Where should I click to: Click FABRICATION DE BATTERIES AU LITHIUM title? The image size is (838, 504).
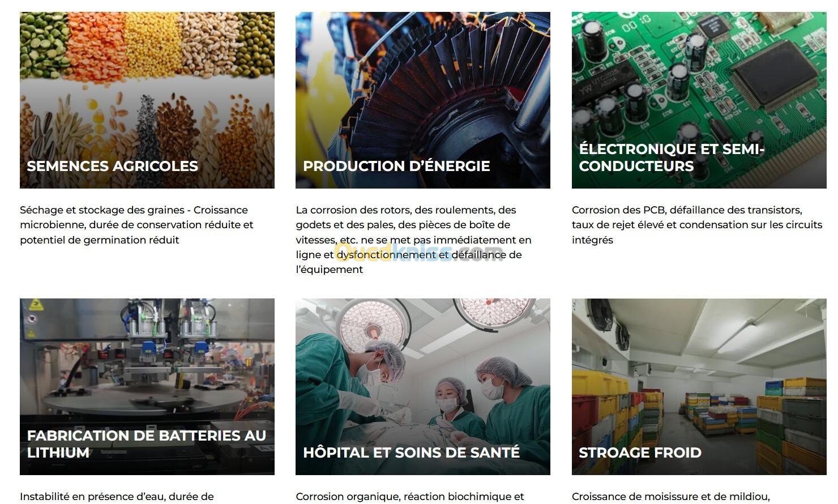tap(147, 444)
